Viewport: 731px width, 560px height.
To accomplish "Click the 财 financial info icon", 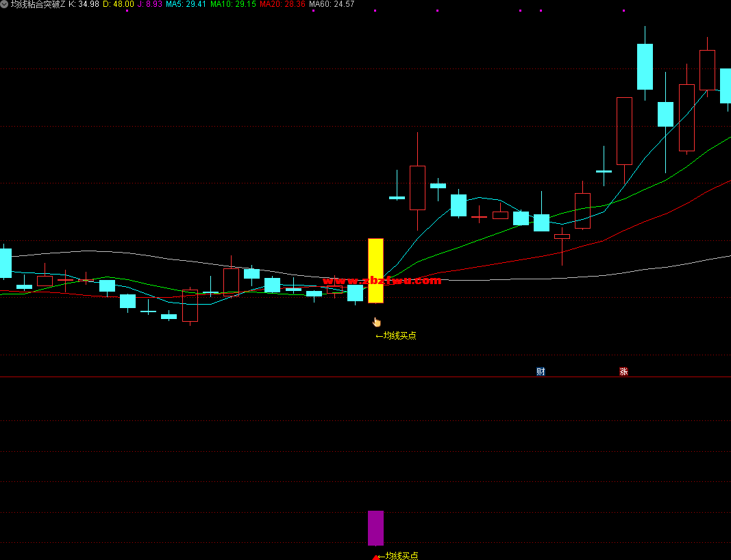I will 541,372.
